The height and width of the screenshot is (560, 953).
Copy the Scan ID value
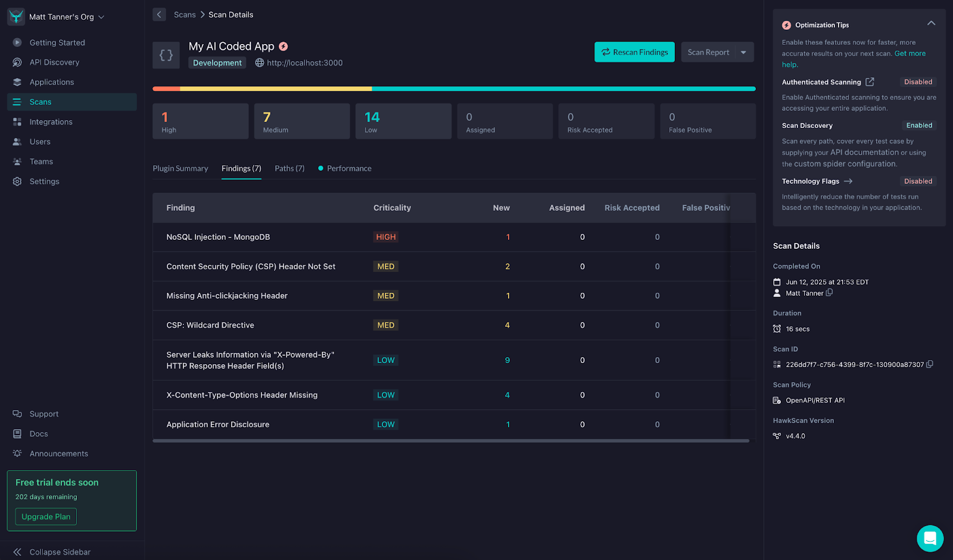[930, 364]
